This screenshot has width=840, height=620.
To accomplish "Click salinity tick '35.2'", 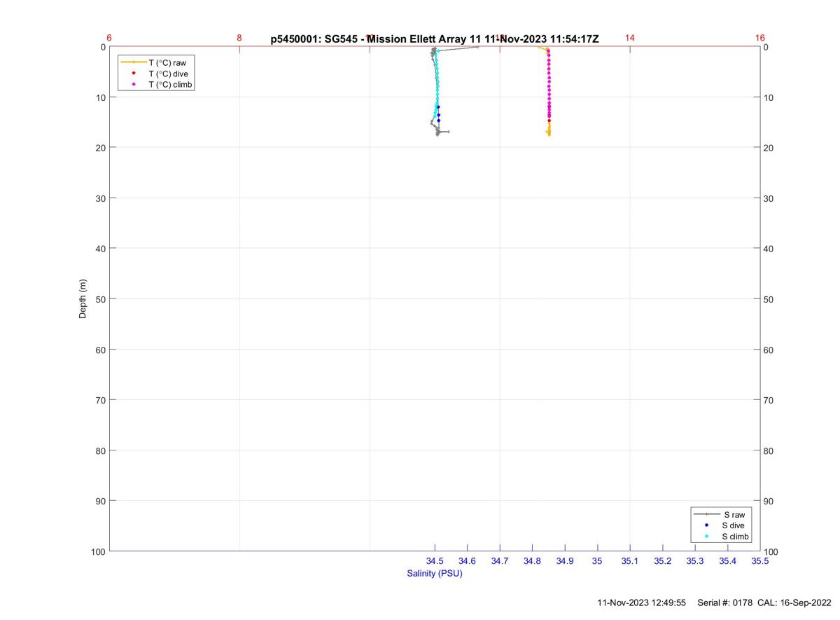I will (663, 561).
